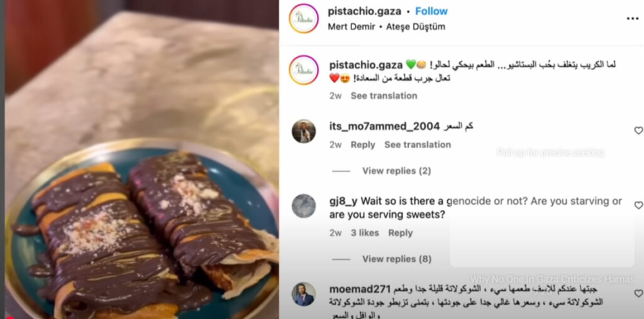See translation of the post caption
This screenshot has height=319, width=644.
point(384,96)
